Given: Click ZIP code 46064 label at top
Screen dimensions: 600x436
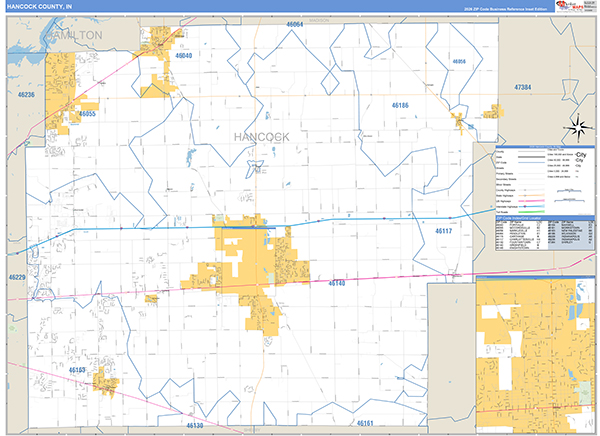Looking at the screenshot, I should coord(294,23).
